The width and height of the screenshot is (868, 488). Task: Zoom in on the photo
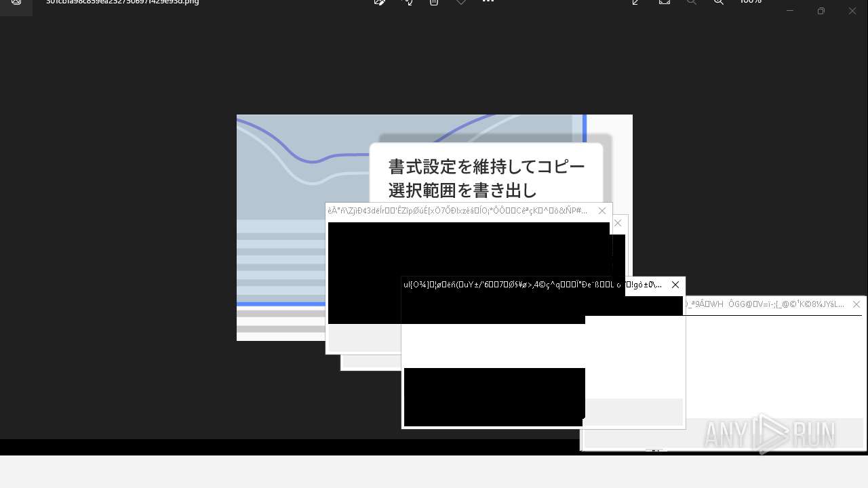click(x=719, y=2)
